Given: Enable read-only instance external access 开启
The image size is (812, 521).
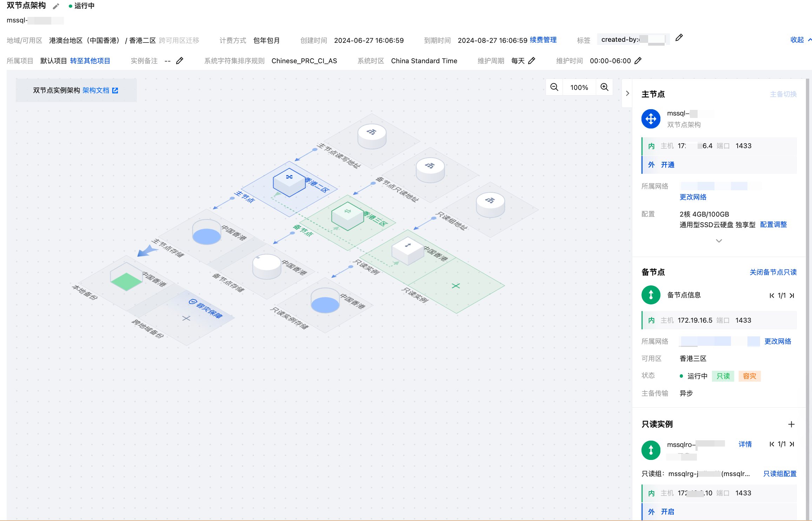Looking at the screenshot, I should (x=667, y=512).
